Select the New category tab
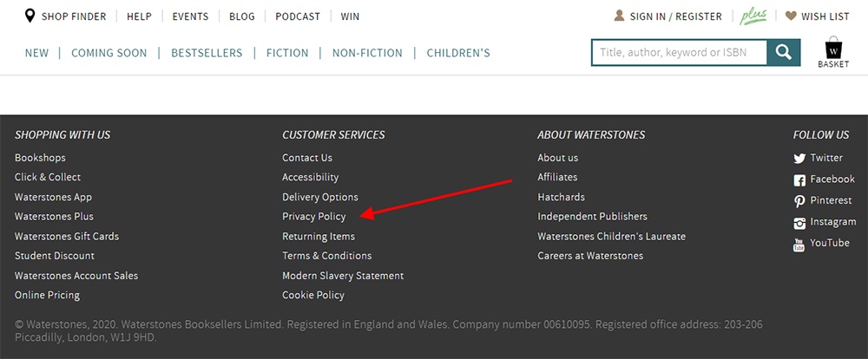 [x=36, y=53]
